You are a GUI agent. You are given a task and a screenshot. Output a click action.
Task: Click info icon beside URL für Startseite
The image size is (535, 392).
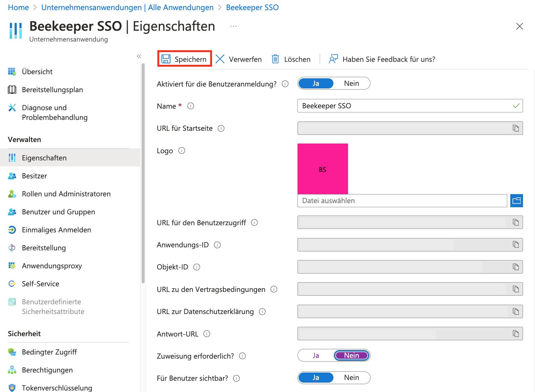[221, 129]
